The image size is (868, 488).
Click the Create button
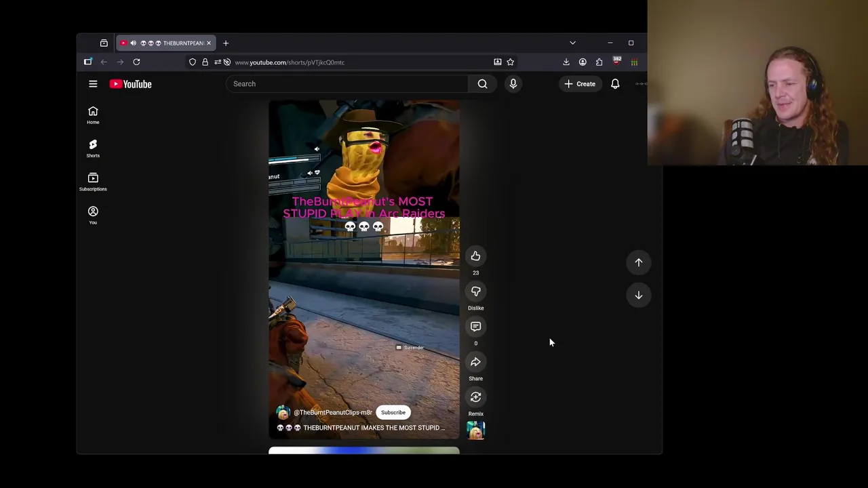[580, 84]
